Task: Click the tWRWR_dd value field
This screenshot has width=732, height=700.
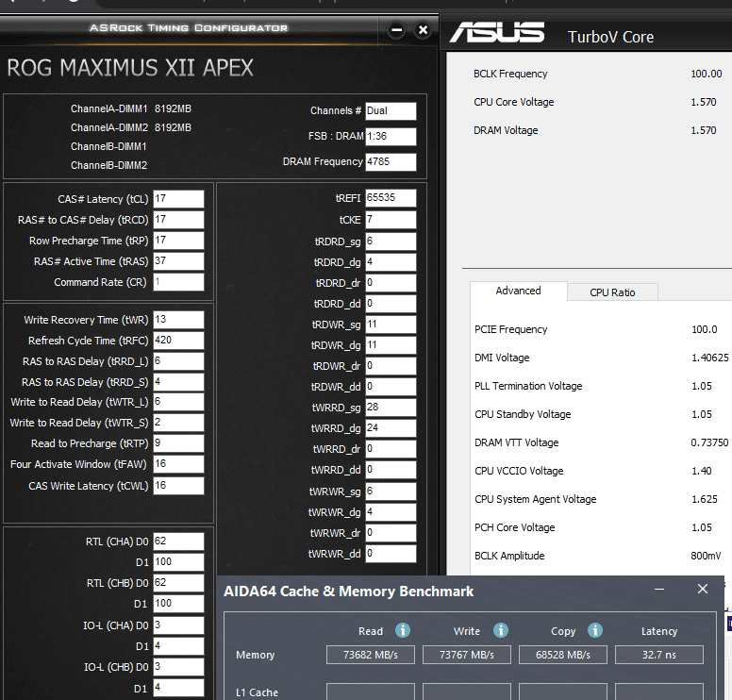Action: [x=391, y=554]
